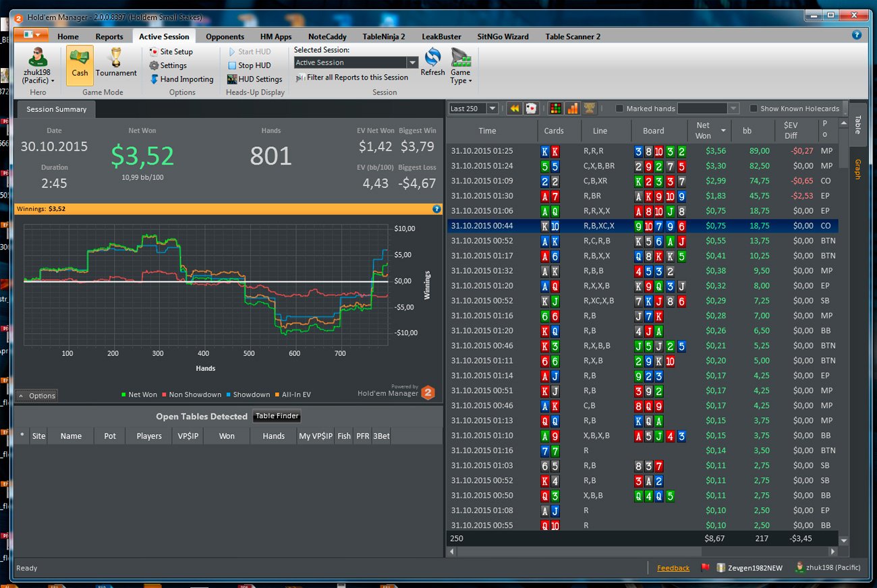Screen dimensions: 877x588
Task: Filter all Reports to this Session
Action: 352,78
